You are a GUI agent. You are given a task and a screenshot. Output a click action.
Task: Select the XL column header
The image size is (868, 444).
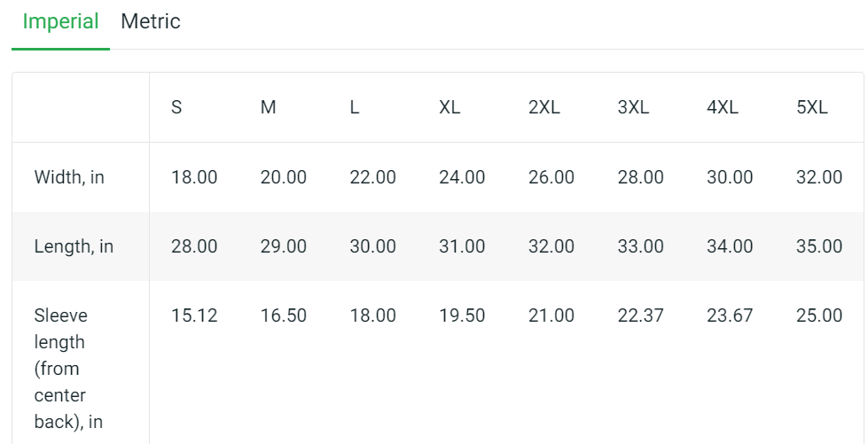click(x=450, y=108)
